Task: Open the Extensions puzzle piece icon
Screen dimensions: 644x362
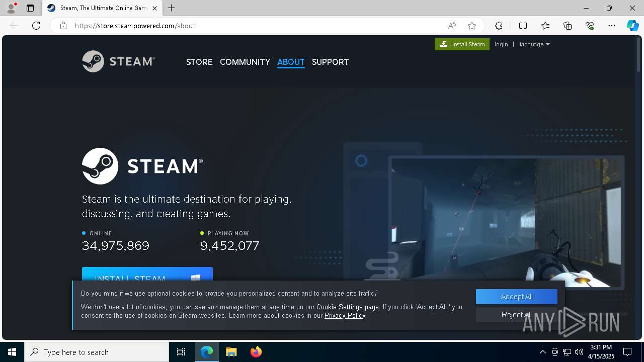Action: point(499,26)
